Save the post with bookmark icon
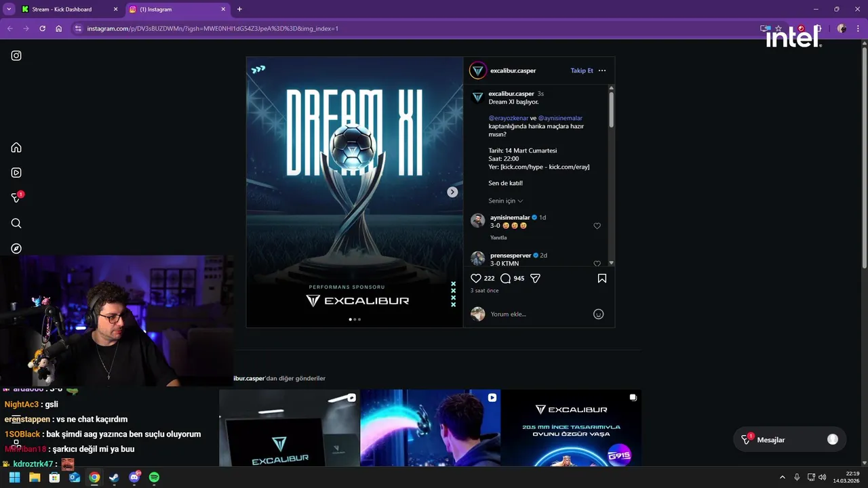This screenshot has width=868, height=488. (x=602, y=278)
